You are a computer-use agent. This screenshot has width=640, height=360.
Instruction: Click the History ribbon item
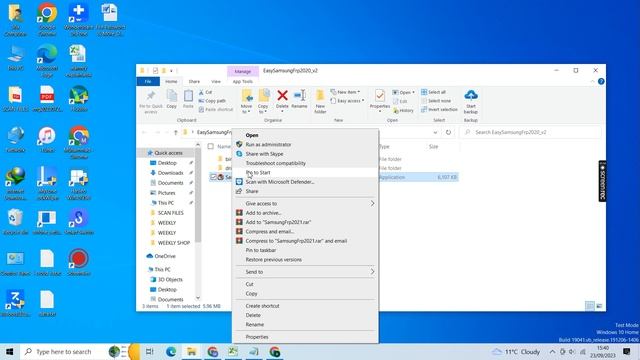(403, 111)
